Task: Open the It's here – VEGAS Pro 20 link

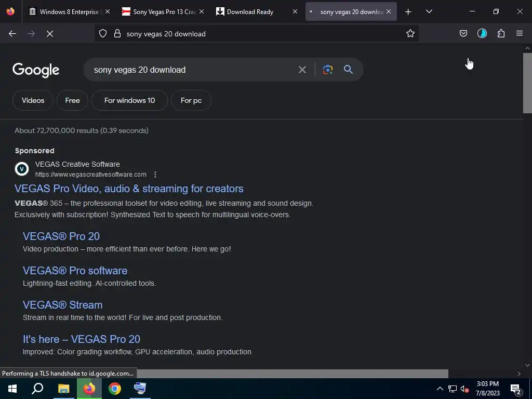Action: pyautogui.click(x=82, y=339)
